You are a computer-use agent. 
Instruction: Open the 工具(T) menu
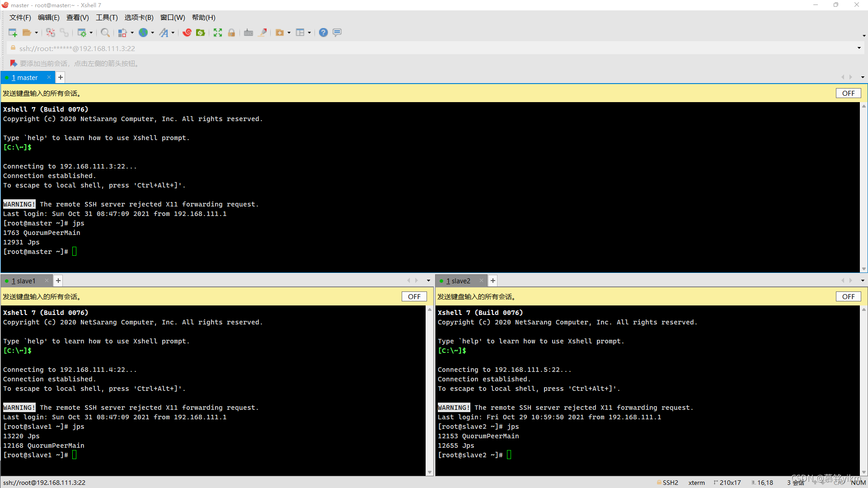coord(106,18)
